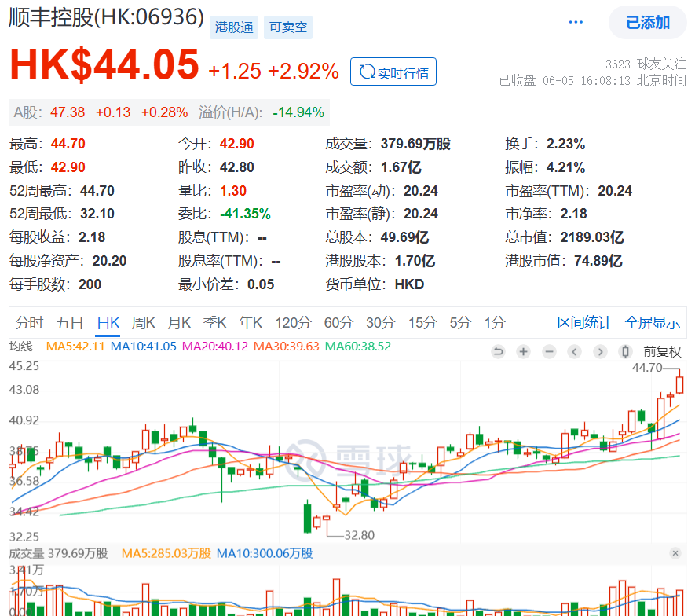Click the volume MA5:285.03万股 label
The width and height of the screenshot is (695, 616).
pyautogui.click(x=166, y=553)
